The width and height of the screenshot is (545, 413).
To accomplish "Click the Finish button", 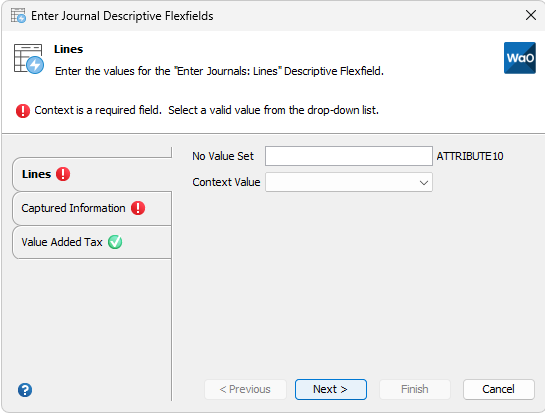I will click(x=415, y=389).
